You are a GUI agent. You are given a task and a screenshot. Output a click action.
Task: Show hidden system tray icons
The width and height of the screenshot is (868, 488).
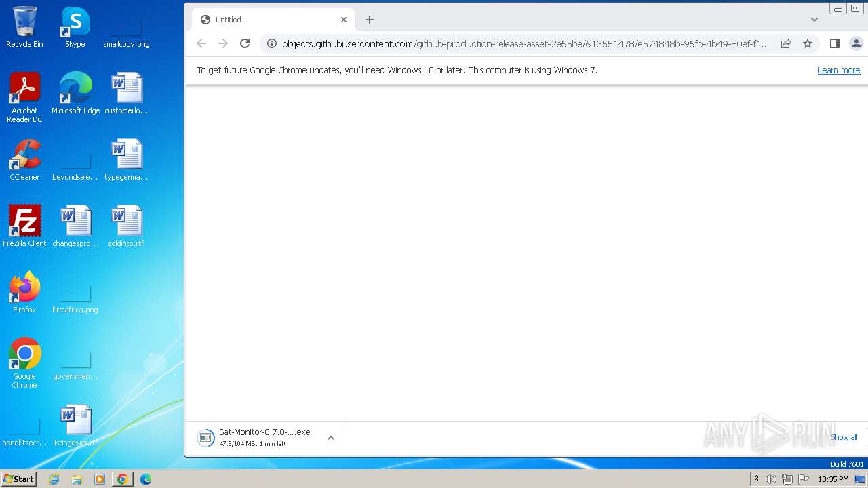(756, 479)
